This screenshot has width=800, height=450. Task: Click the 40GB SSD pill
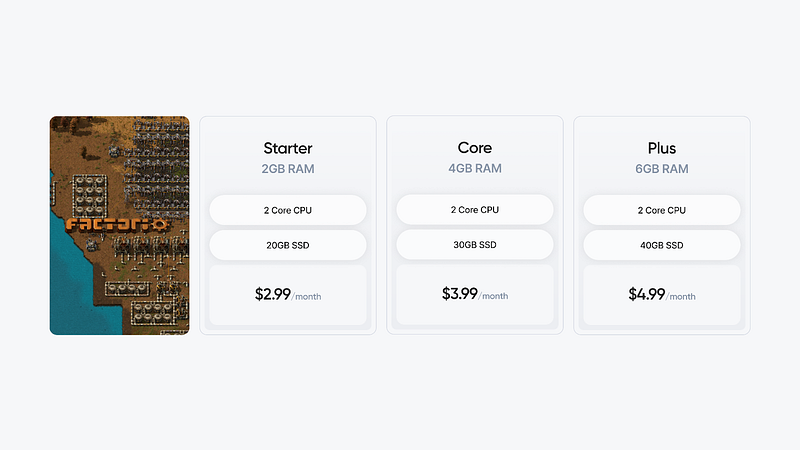point(661,245)
